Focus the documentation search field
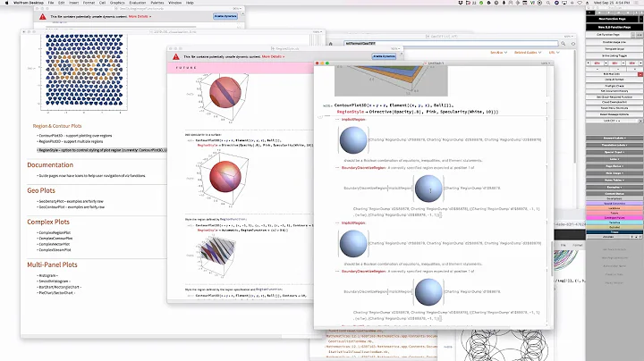644x361 pixels. [451, 43]
